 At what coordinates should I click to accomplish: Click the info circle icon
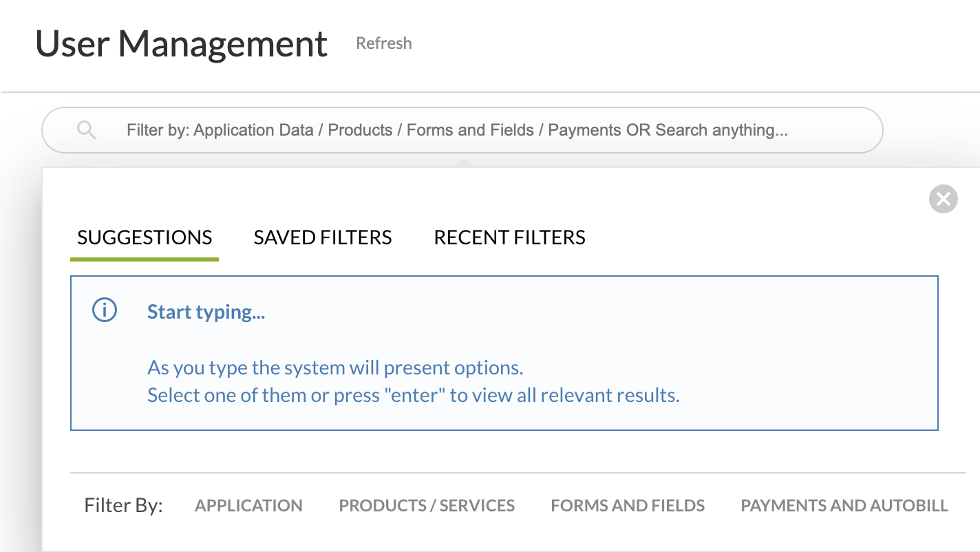(x=105, y=310)
